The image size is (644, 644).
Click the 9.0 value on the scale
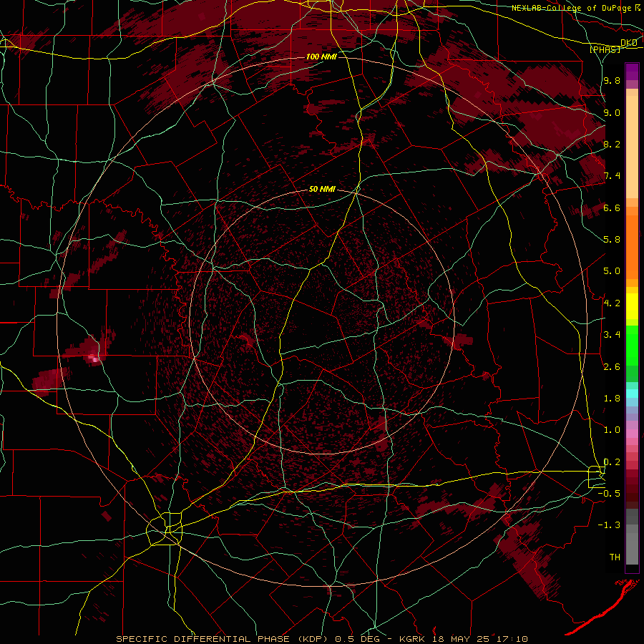tap(612, 112)
